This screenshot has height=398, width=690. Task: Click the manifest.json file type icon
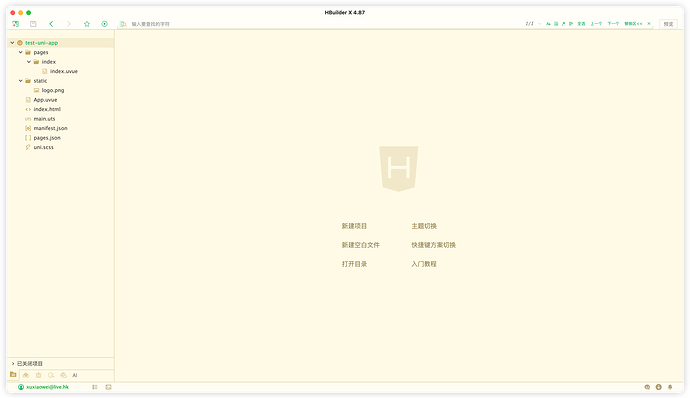tap(28, 128)
